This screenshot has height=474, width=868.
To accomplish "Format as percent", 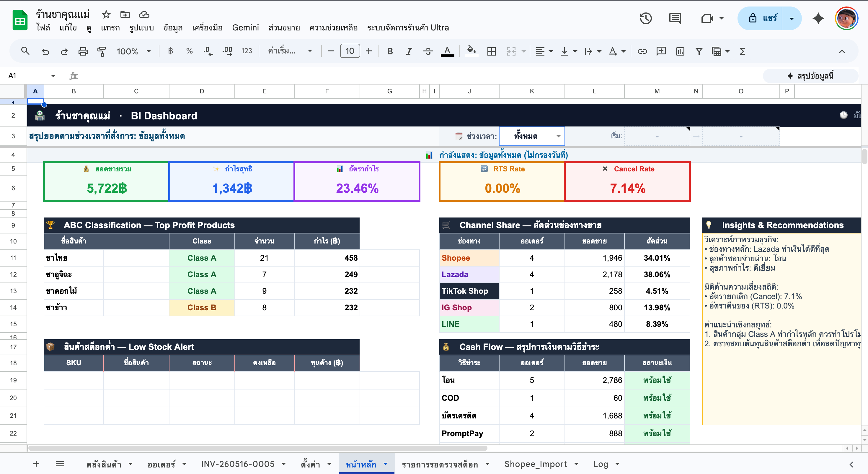I will (189, 51).
